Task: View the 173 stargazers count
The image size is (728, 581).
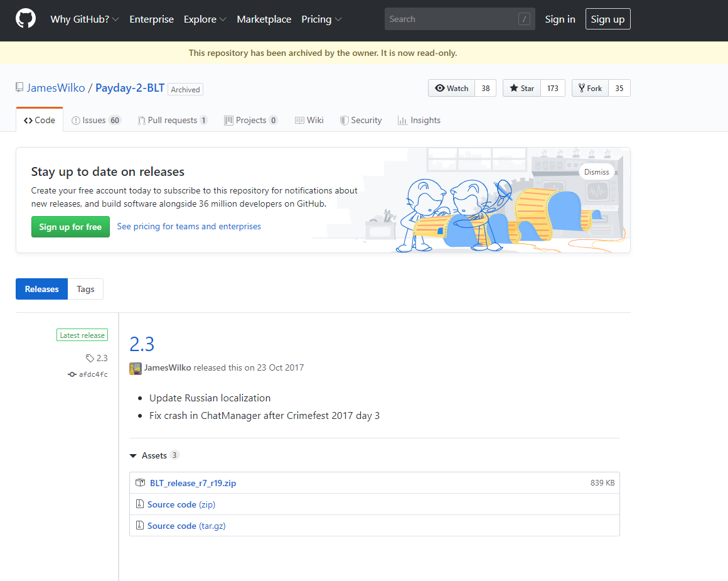Action: point(552,88)
